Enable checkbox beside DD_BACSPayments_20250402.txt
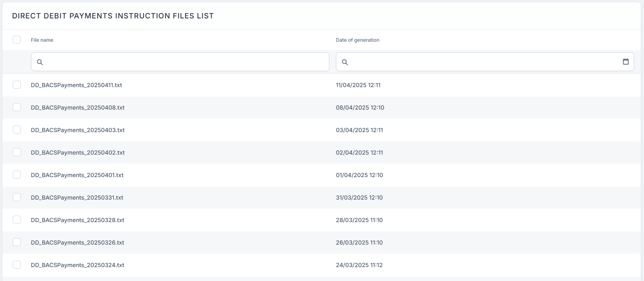644x281 pixels. [x=17, y=152]
